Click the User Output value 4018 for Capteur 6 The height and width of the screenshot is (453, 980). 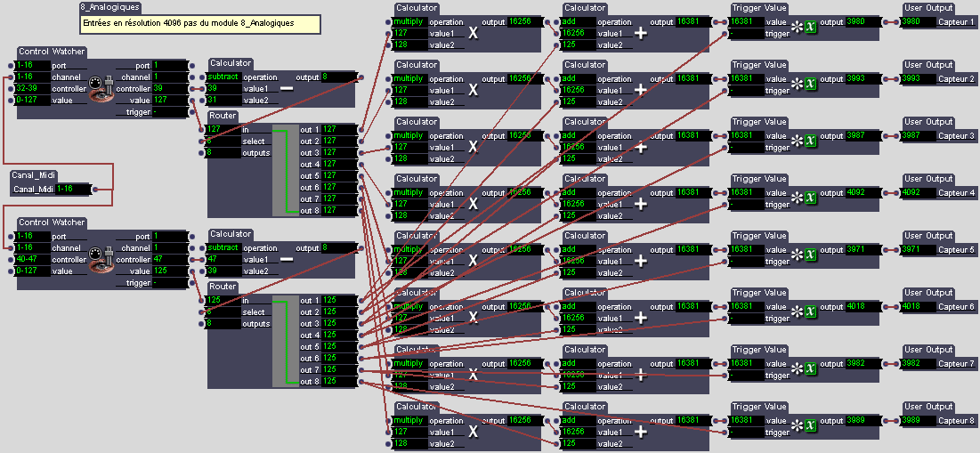918,306
